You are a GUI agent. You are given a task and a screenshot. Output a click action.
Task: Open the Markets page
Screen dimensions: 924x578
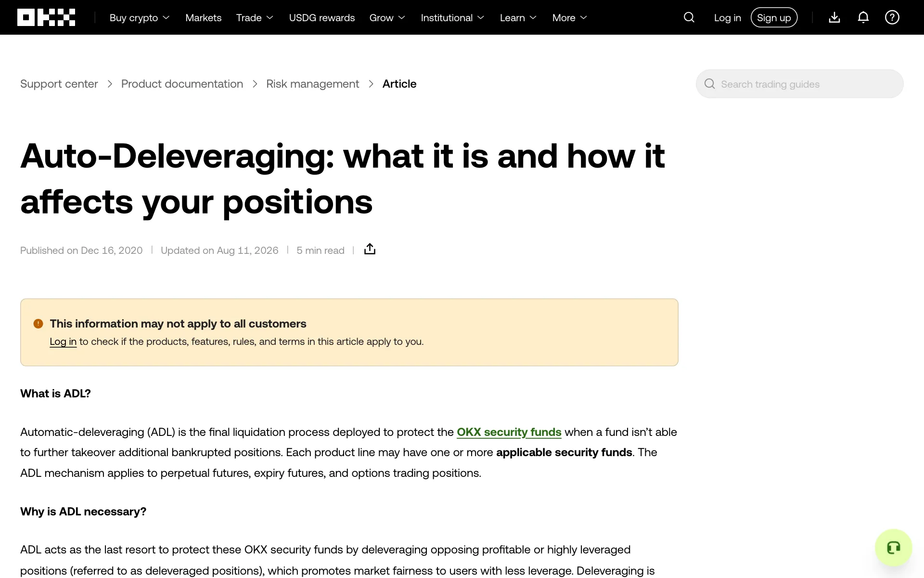[x=204, y=18]
